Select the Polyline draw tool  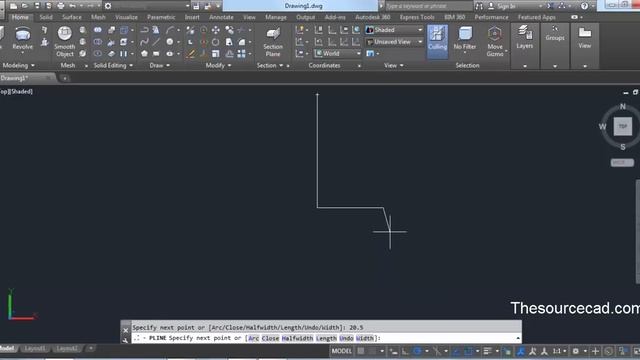coord(144,30)
